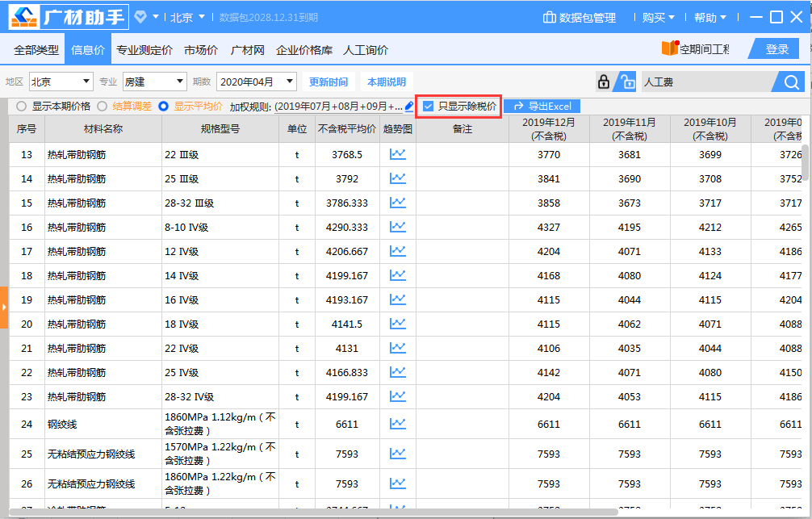Viewport: 812px width, 519px height.
Task: Open trend chart for row 24, 钢绞线
Action: (x=397, y=425)
